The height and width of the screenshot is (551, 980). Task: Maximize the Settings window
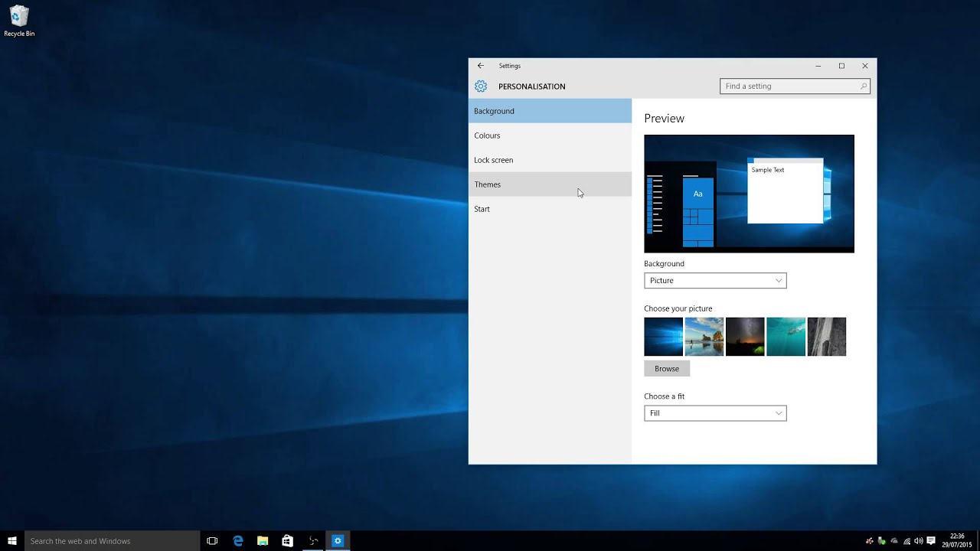pyautogui.click(x=841, y=66)
